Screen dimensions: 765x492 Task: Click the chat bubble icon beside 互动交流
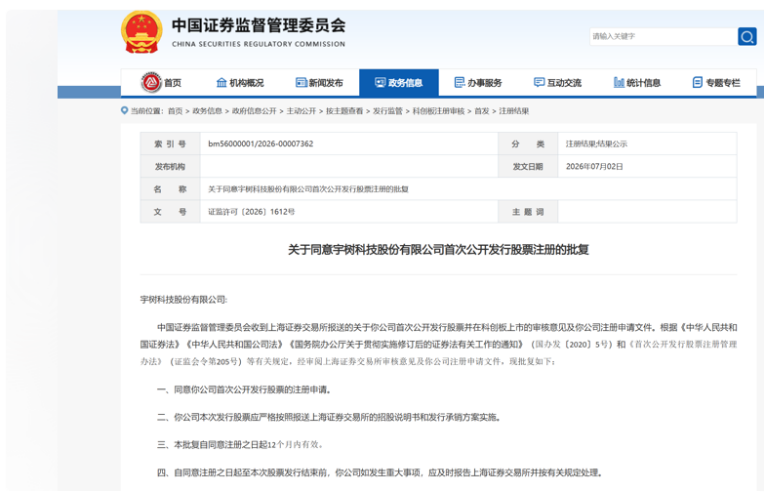pyautogui.click(x=539, y=82)
